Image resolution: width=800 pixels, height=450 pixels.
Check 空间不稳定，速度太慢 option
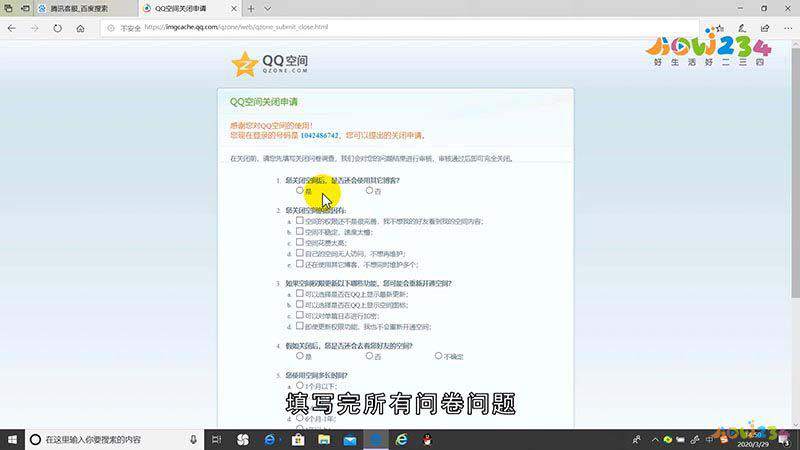click(299, 231)
